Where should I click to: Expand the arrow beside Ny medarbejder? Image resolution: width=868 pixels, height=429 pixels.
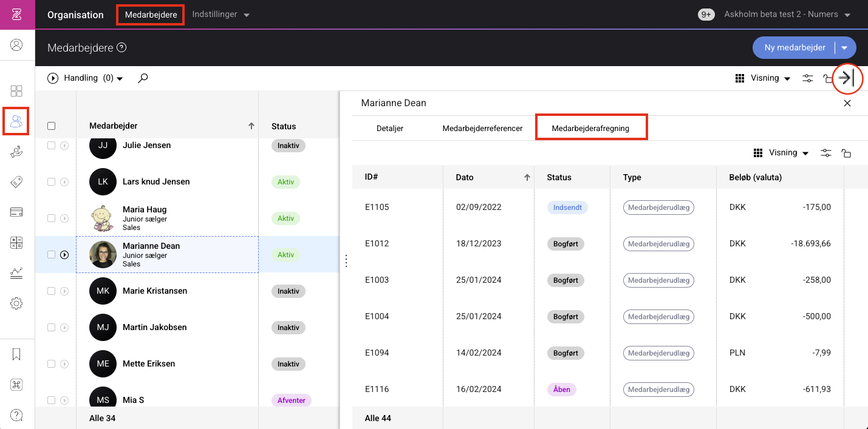pyautogui.click(x=844, y=48)
